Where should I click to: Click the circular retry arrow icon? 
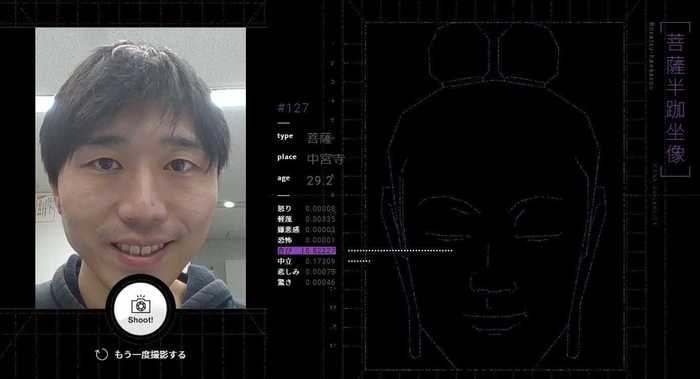pyautogui.click(x=102, y=354)
